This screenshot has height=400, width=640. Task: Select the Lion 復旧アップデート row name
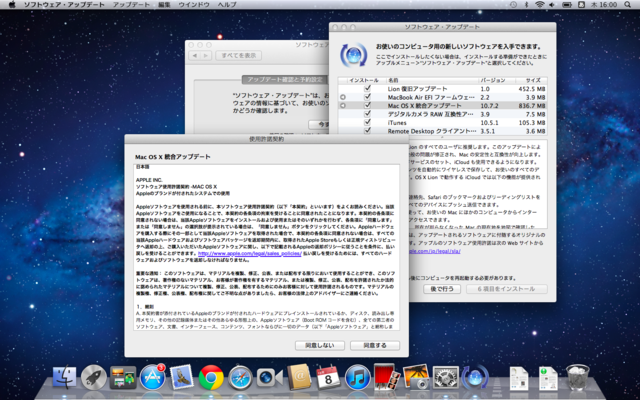418,89
